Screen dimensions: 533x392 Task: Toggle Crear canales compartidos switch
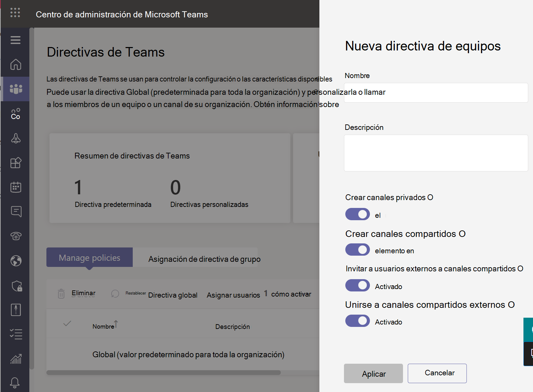tap(358, 250)
